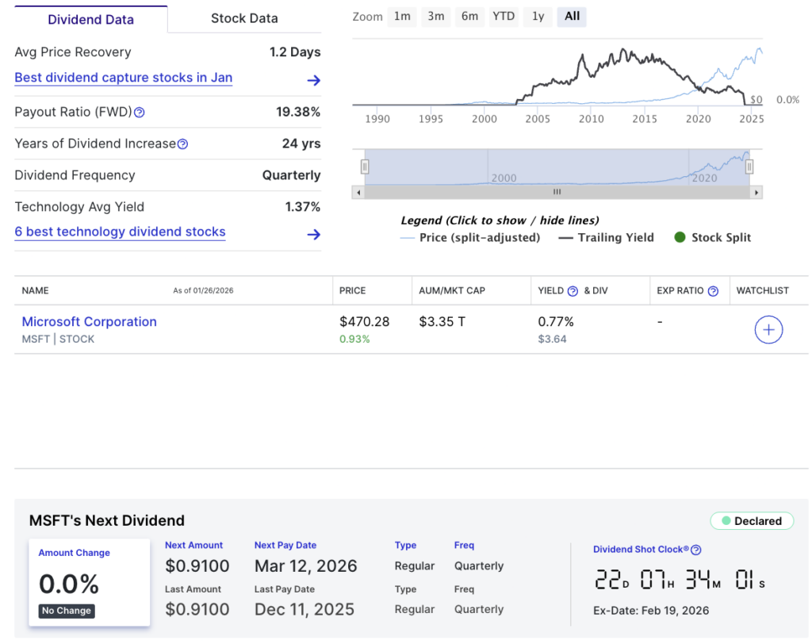This screenshot has width=812, height=644.
Task: Click the chart scrollbar left arrow
Action: tap(358, 192)
